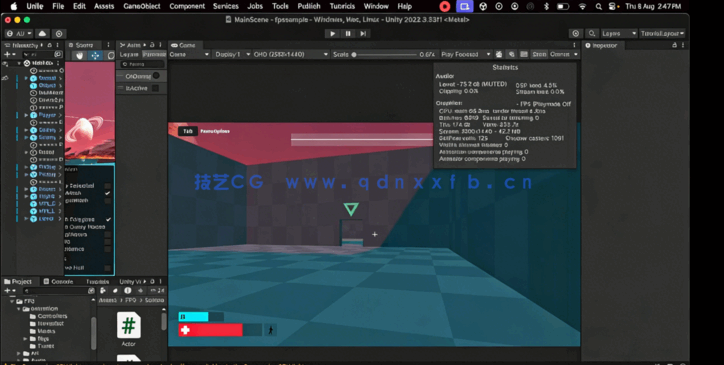Image resolution: width=724 pixels, height=365 pixels.
Task: Toggle the hidden packages count icon
Action: point(157,291)
